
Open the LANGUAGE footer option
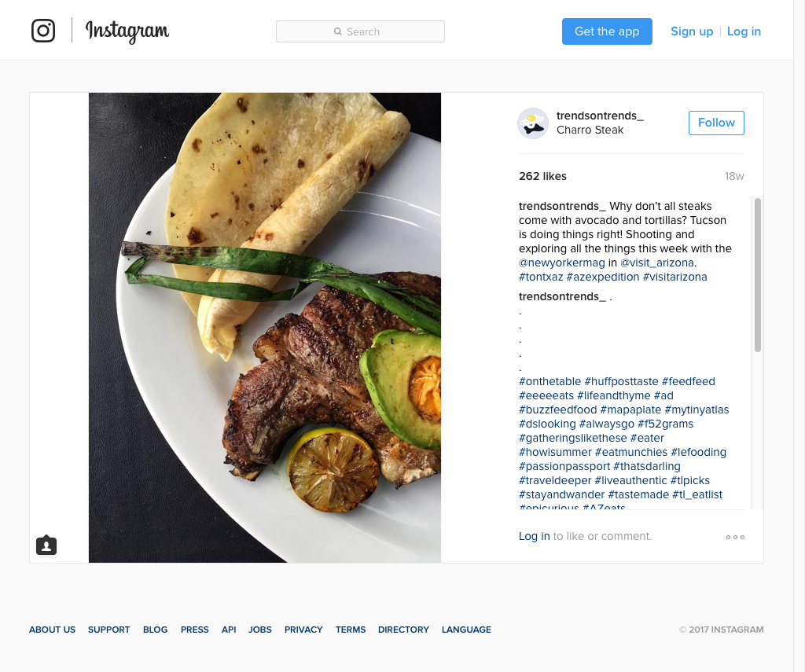click(466, 630)
